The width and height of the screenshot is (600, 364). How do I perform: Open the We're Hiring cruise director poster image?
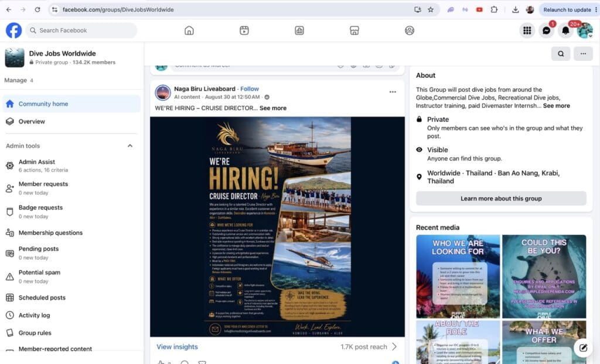pos(277,226)
